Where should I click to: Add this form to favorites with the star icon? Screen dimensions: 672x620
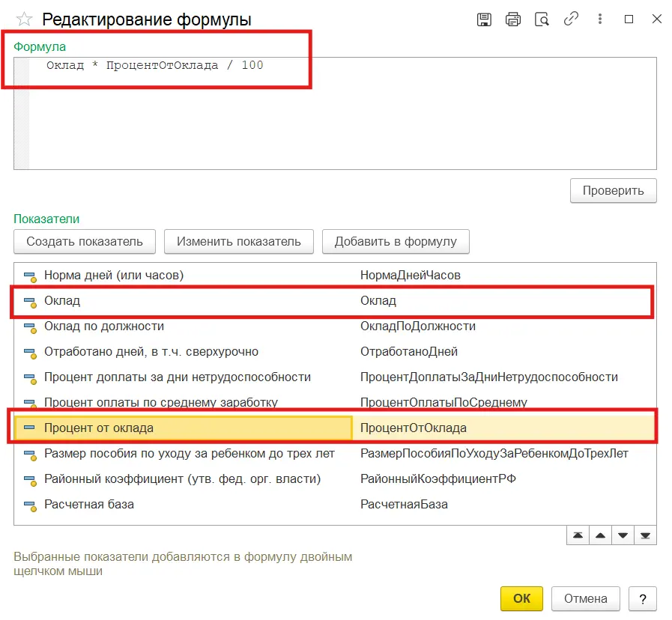click(x=24, y=19)
